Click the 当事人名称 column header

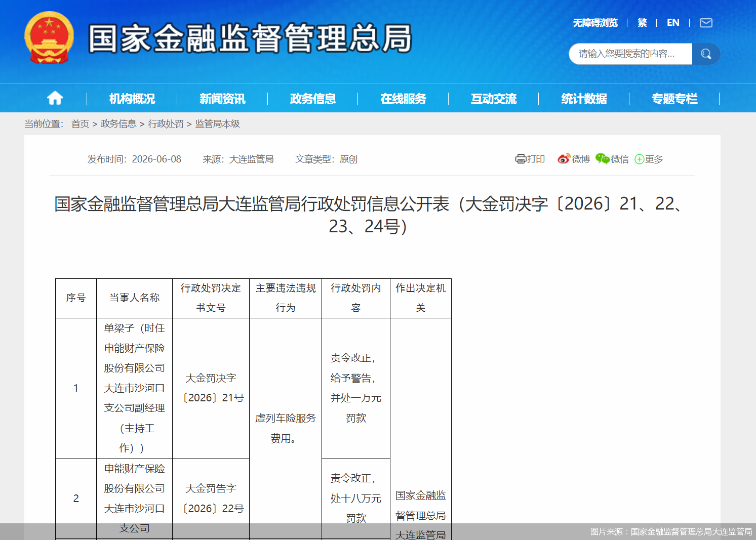(135, 298)
